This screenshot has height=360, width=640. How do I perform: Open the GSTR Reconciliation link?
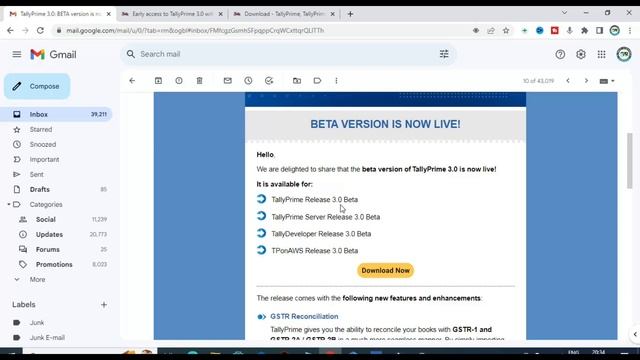[x=304, y=316]
